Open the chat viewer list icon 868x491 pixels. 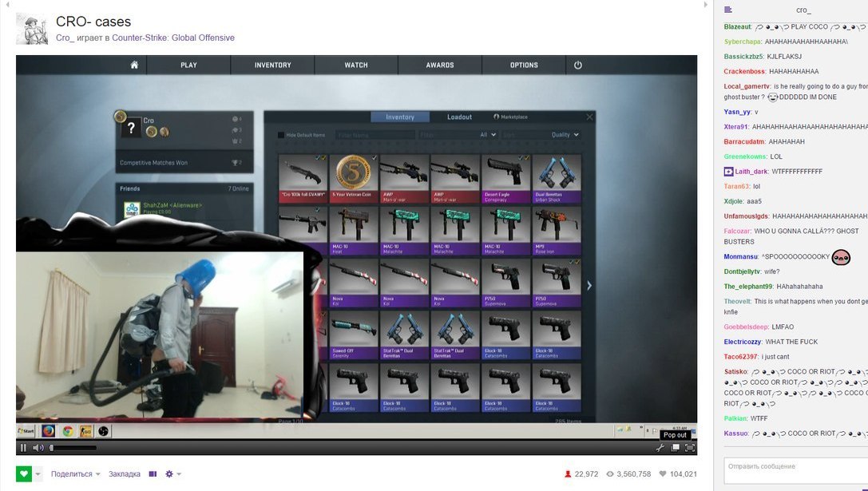click(728, 10)
